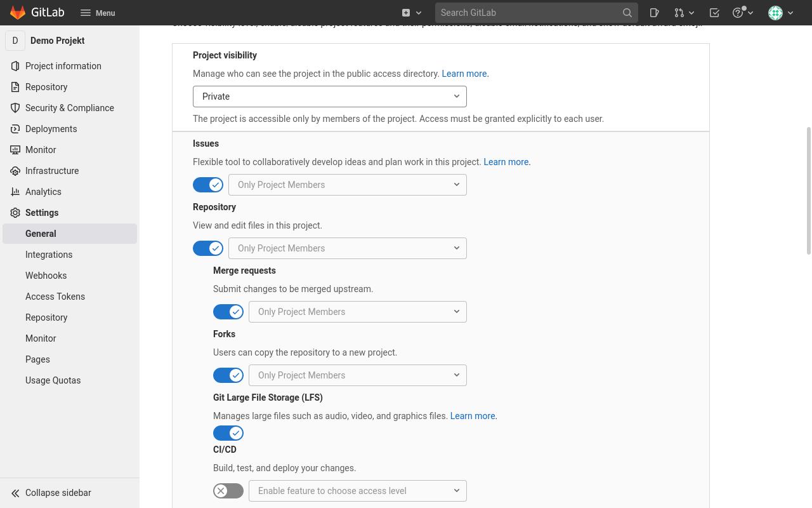This screenshot has height=508, width=812.
Task: Open the Integrations settings page
Action: click(49, 255)
